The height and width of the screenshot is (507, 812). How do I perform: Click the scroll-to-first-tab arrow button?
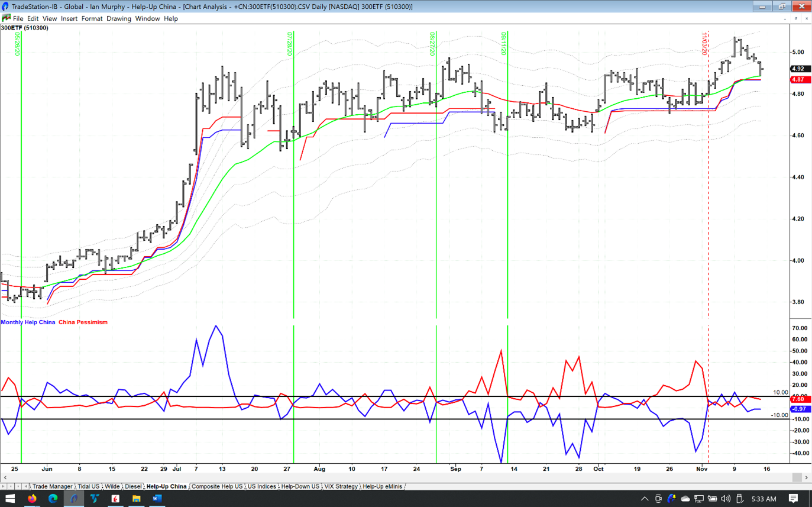coord(4,486)
